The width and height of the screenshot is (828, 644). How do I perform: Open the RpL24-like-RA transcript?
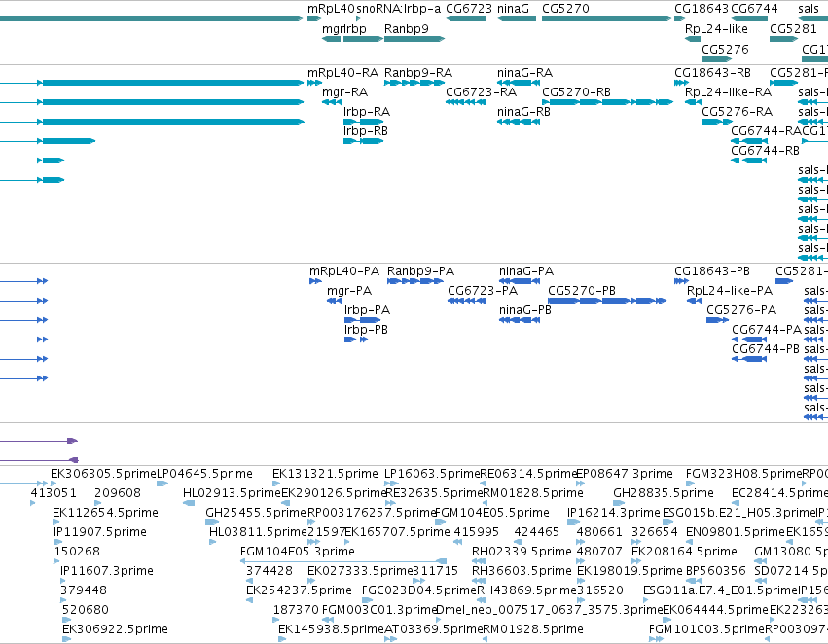click(693, 102)
